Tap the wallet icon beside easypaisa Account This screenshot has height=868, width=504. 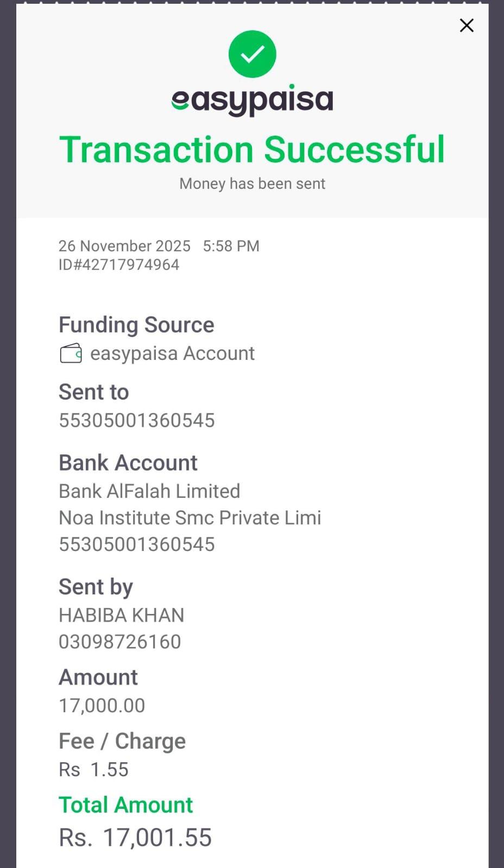(x=71, y=353)
